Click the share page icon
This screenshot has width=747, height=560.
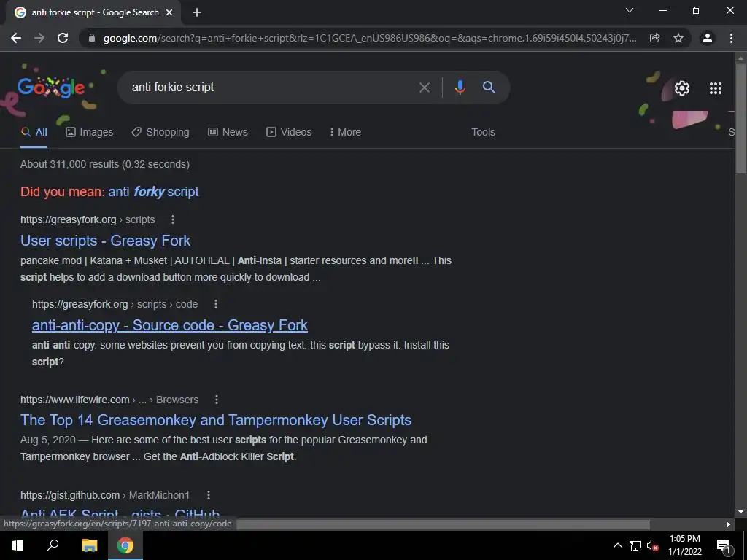click(x=655, y=38)
